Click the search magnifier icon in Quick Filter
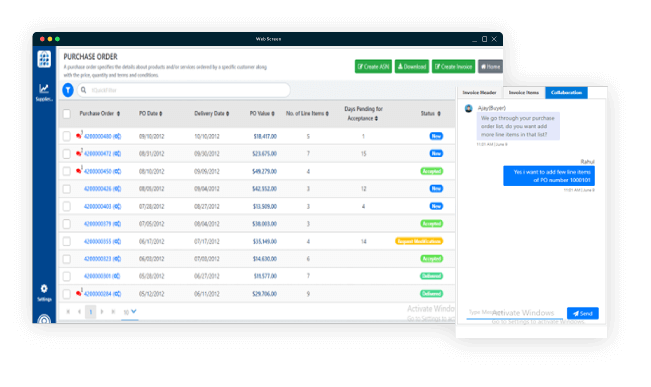651x387 pixels. tap(83, 90)
